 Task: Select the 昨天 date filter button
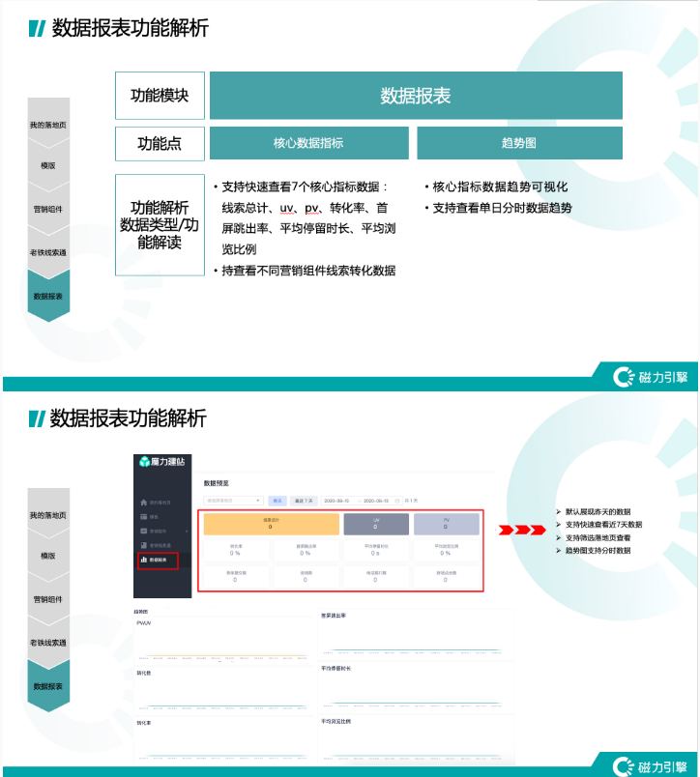coord(277,501)
